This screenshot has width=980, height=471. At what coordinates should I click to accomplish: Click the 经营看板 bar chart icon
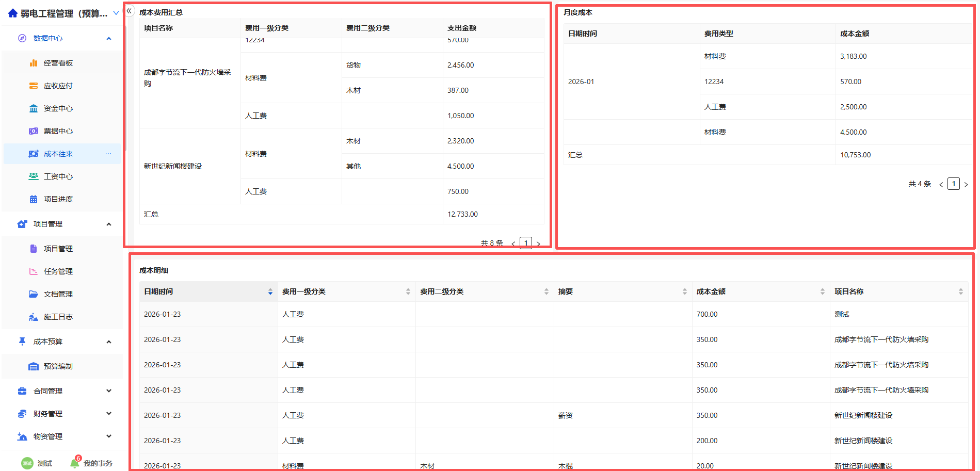tap(34, 63)
